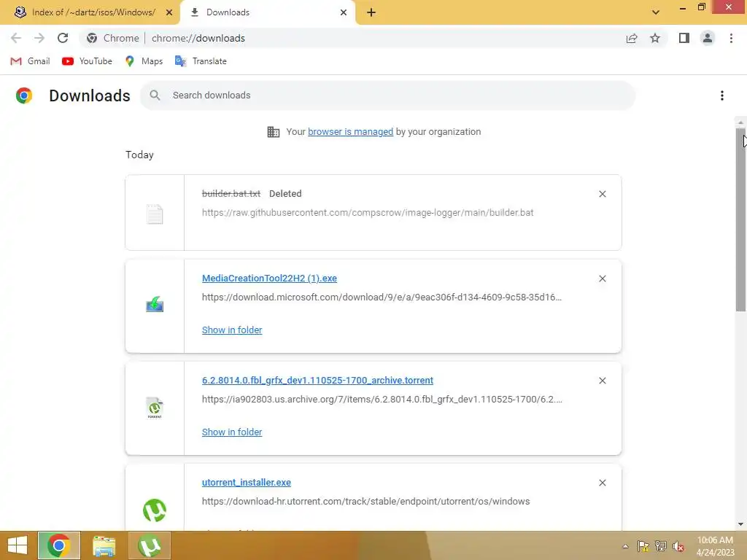
Task: Bookmark this page with the star icon
Action: click(655, 38)
